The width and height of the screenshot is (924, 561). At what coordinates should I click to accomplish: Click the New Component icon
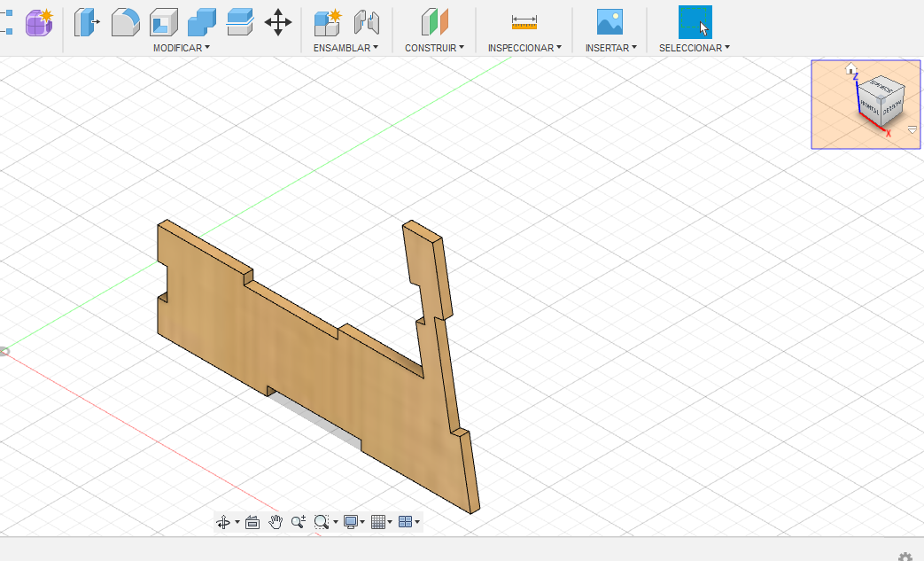click(328, 22)
